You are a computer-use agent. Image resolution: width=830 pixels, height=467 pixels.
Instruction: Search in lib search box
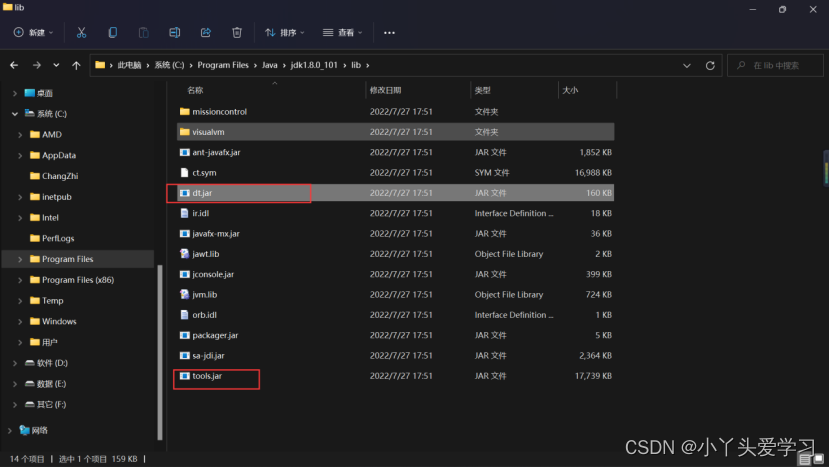775,66
